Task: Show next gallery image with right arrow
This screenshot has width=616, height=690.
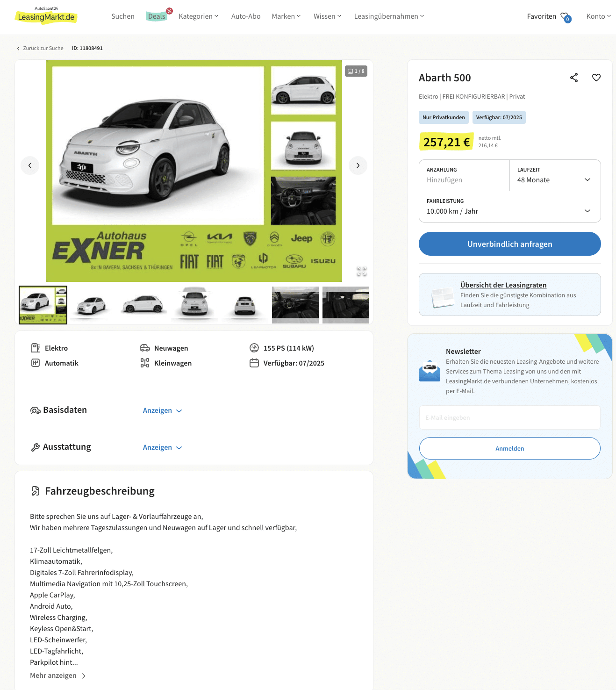Action: [358, 165]
